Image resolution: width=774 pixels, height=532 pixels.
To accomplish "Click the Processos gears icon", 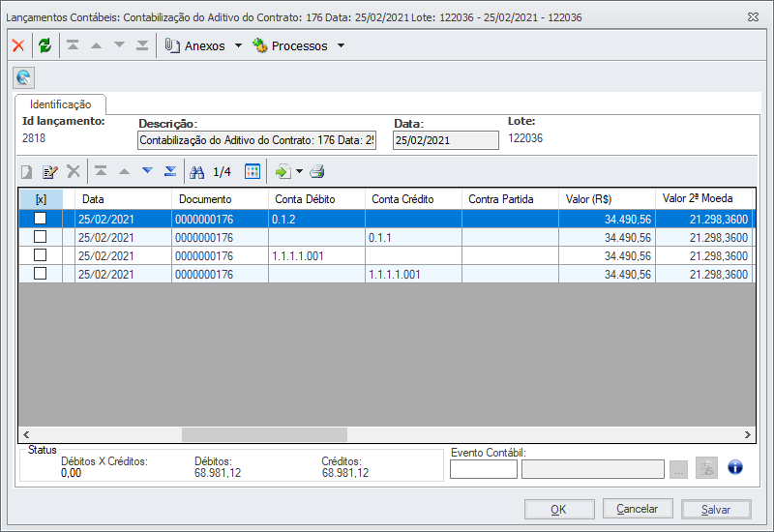I will coord(259,45).
